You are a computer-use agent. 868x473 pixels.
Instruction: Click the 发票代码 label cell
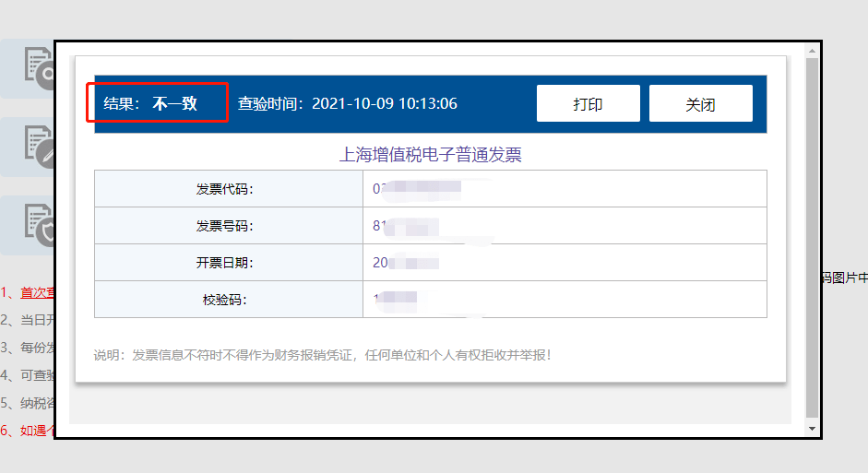coord(229,189)
